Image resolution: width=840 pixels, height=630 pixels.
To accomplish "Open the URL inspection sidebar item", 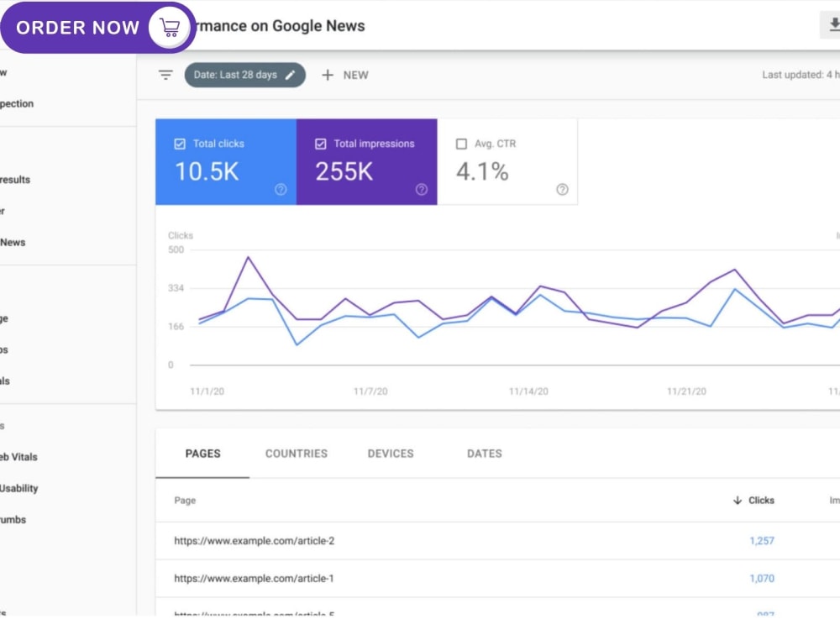I will (x=17, y=104).
